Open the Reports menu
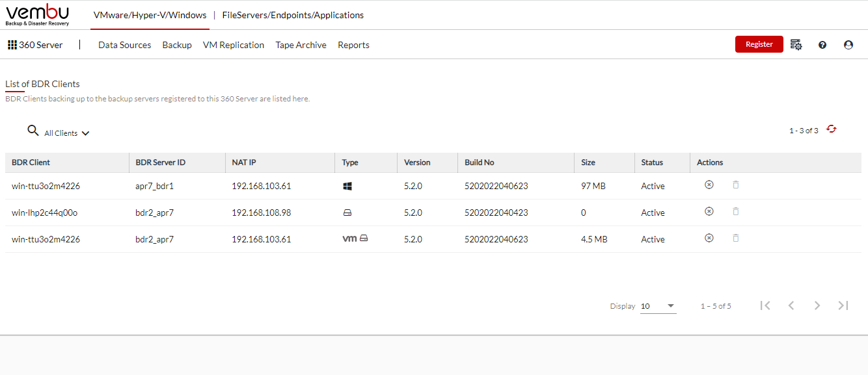The width and height of the screenshot is (868, 375). (353, 45)
